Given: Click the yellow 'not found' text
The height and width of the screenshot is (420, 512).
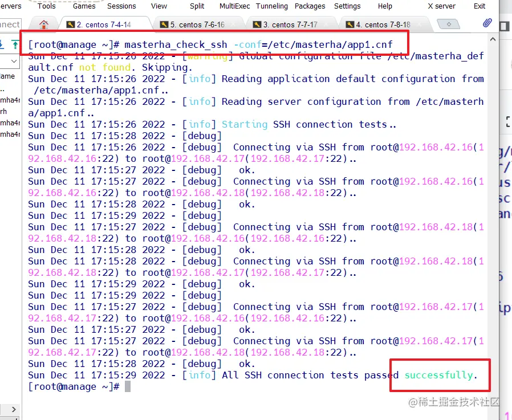Looking at the screenshot, I should tap(105, 67).
